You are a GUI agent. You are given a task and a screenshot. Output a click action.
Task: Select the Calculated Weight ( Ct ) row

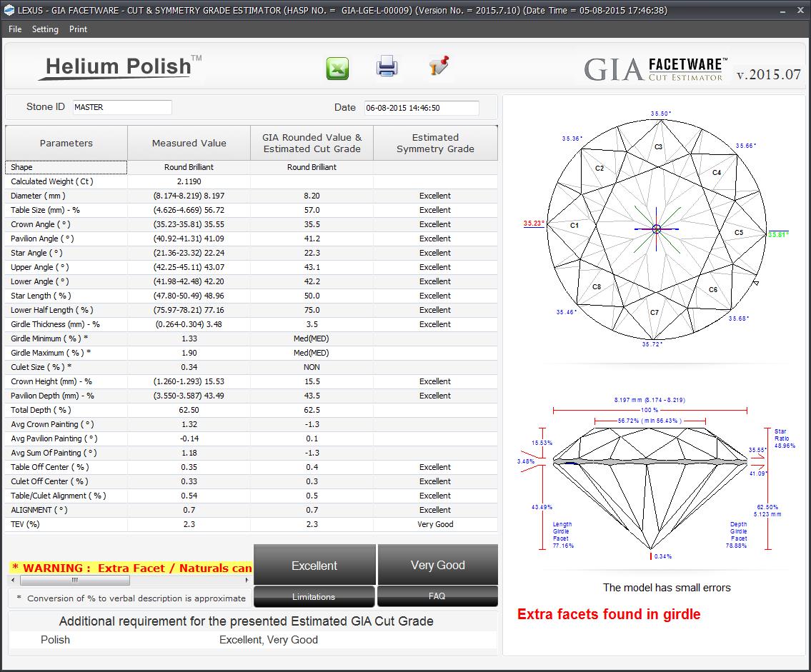click(252, 181)
